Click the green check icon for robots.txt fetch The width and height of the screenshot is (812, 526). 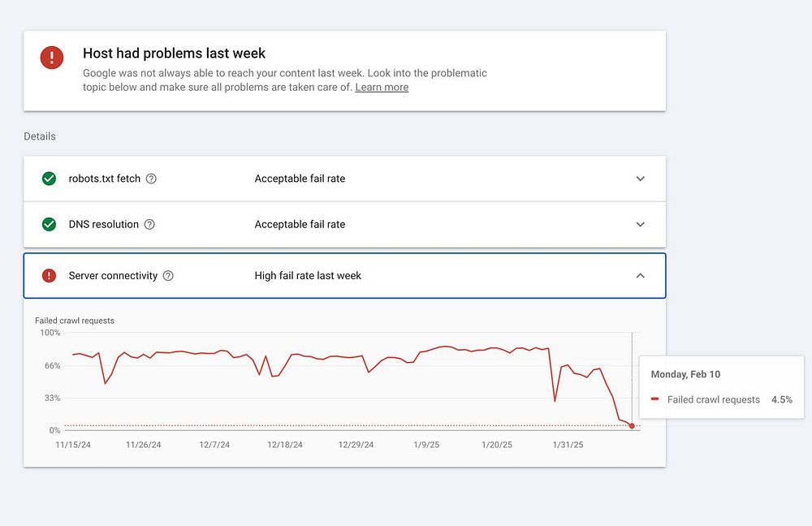pyautogui.click(x=49, y=179)
